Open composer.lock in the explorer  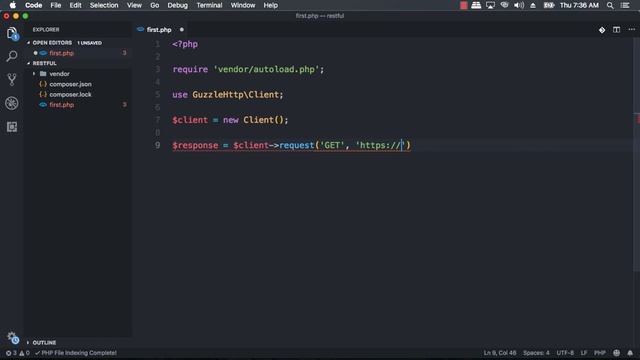tap(70, 94)
